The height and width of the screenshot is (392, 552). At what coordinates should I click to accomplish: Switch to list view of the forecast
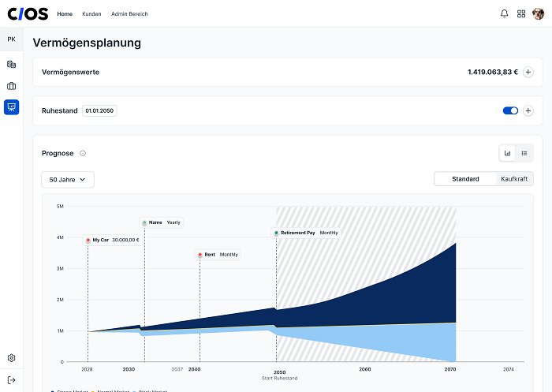[524, 153]
